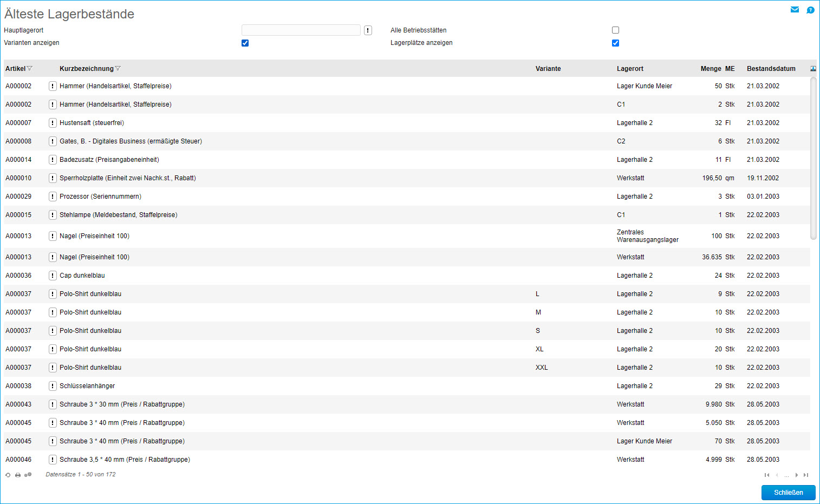Jump to the last page of records
This screenshot has height=504, width=820.
[x=806, y=475]
